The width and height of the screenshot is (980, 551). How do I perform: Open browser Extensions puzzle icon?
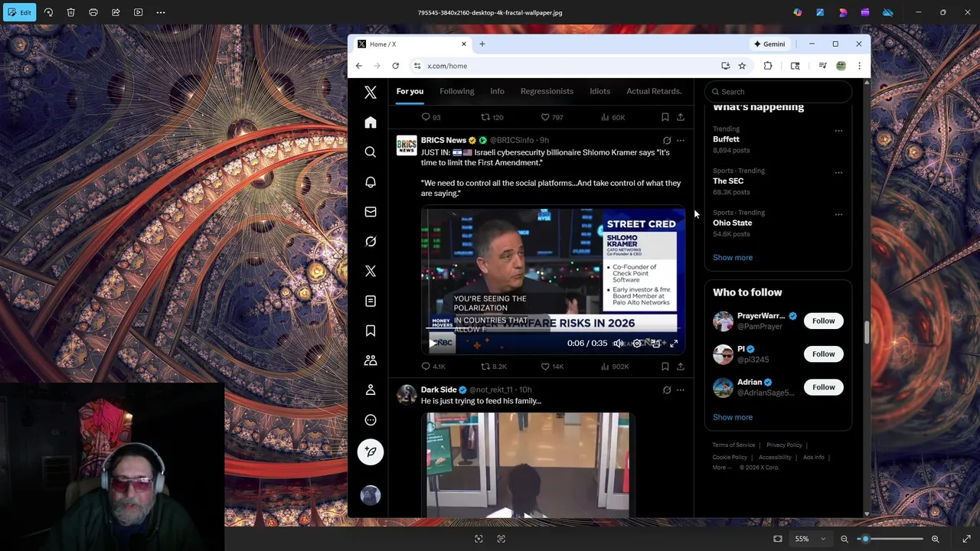[768, 66]
